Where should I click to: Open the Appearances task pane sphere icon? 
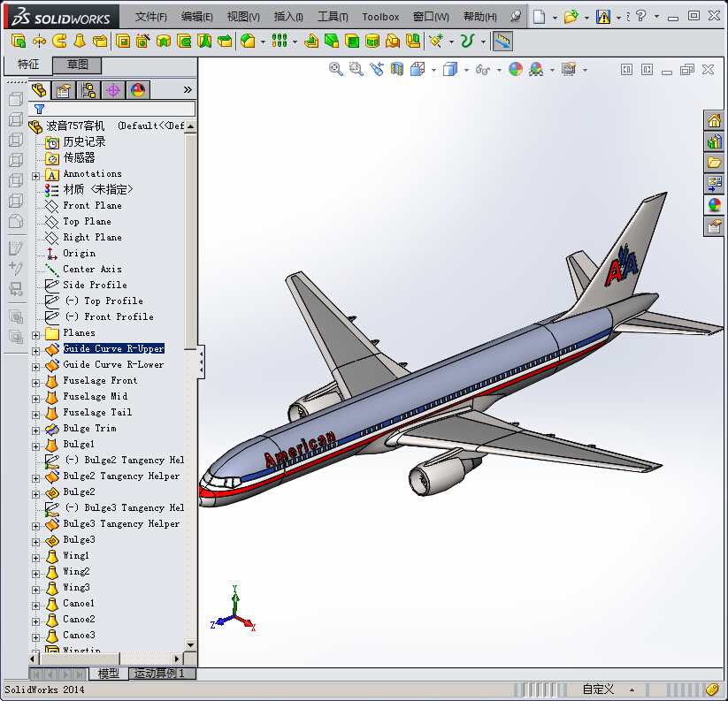tap(714, 204)
